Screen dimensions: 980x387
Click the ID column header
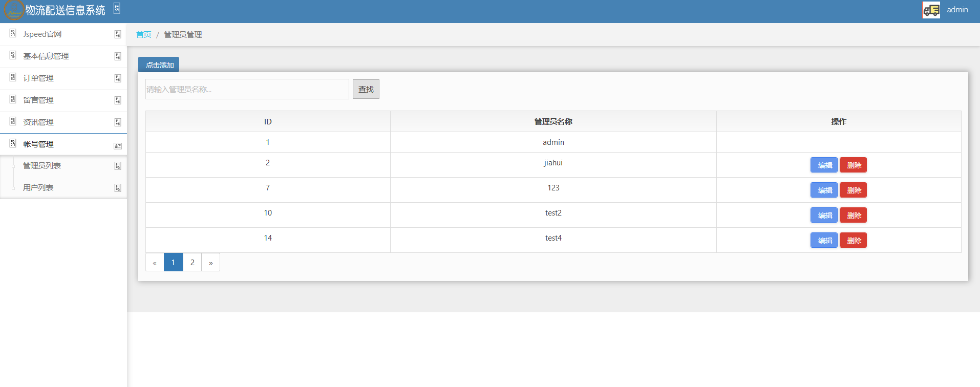[x=268, y=121]
